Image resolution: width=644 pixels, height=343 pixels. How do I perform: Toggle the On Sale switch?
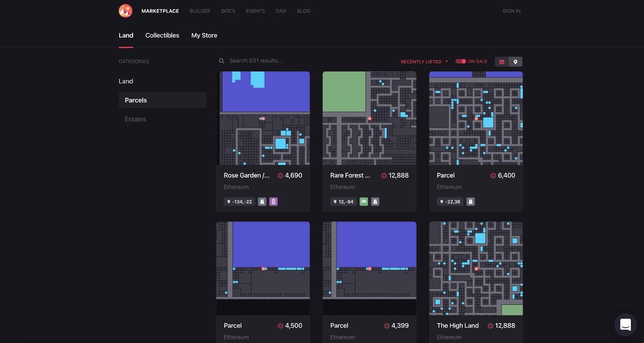point(460,61)
